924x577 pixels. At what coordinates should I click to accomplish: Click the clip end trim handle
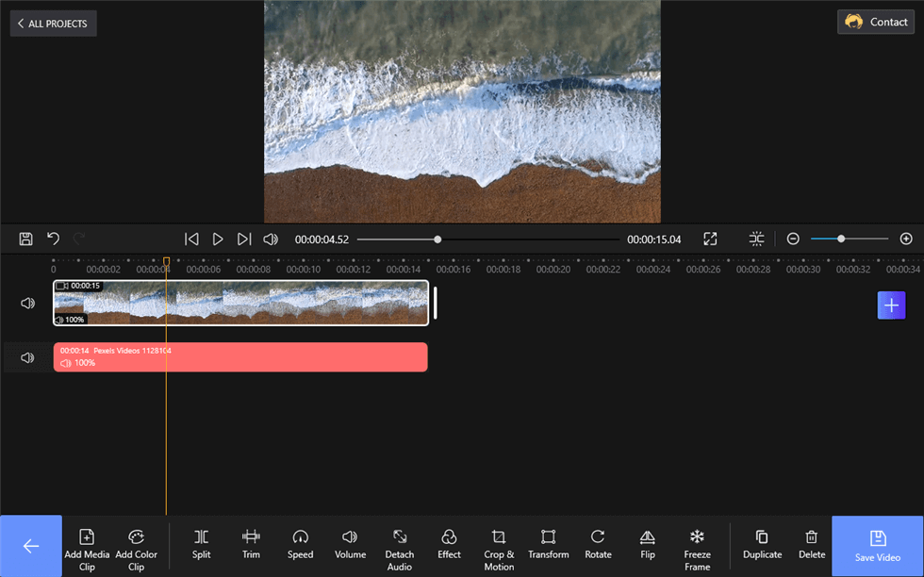pos(436,303)
